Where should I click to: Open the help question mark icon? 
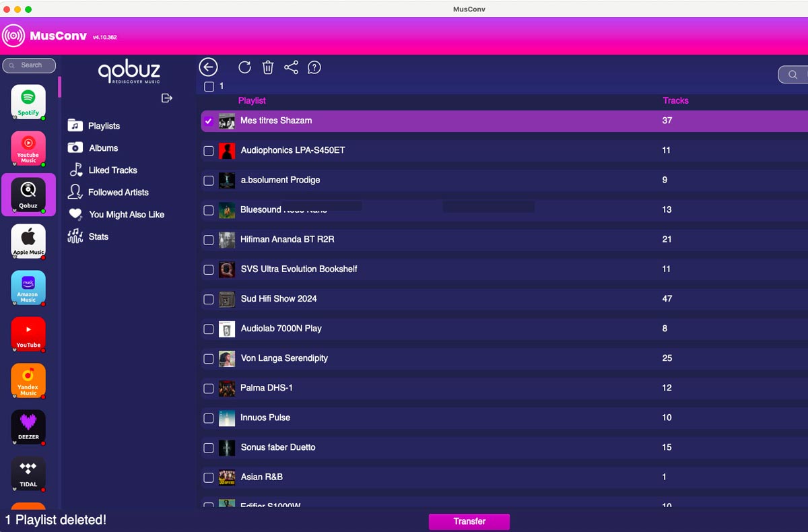(314, 67)
